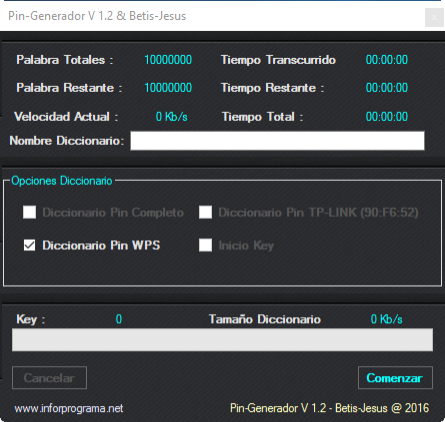
Task: Close the Pin-Generador window
Action: click(434, 17)
